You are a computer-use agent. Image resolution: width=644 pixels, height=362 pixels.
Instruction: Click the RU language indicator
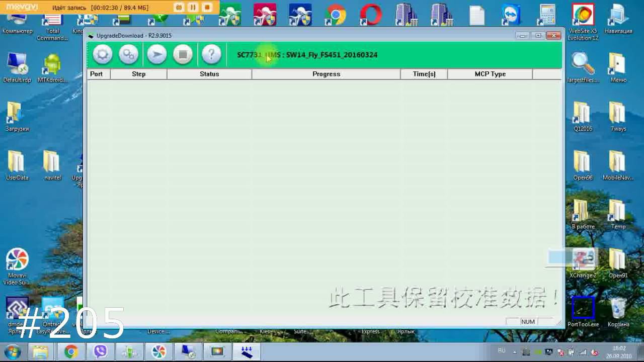coord(502,350)
